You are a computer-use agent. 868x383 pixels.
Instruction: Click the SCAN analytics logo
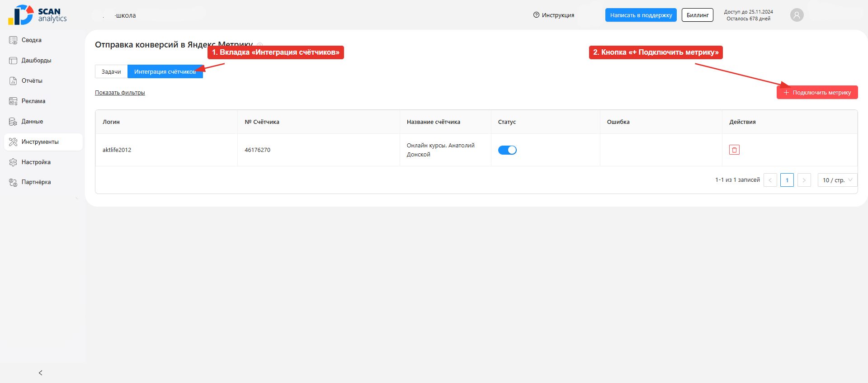[38, 15]
